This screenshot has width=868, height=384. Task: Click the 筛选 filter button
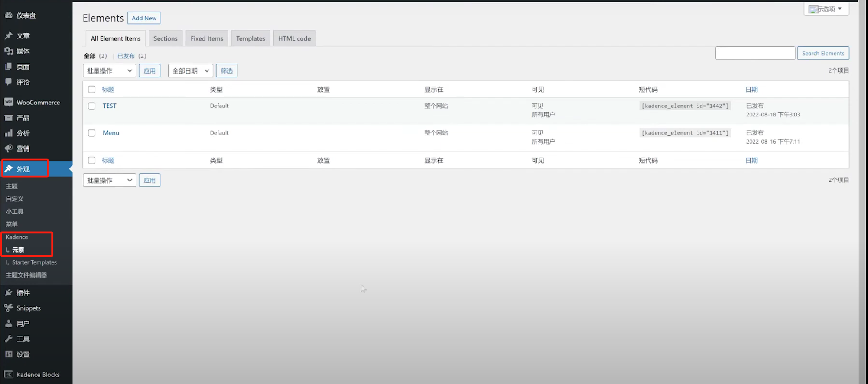click(x=227, y=71)
